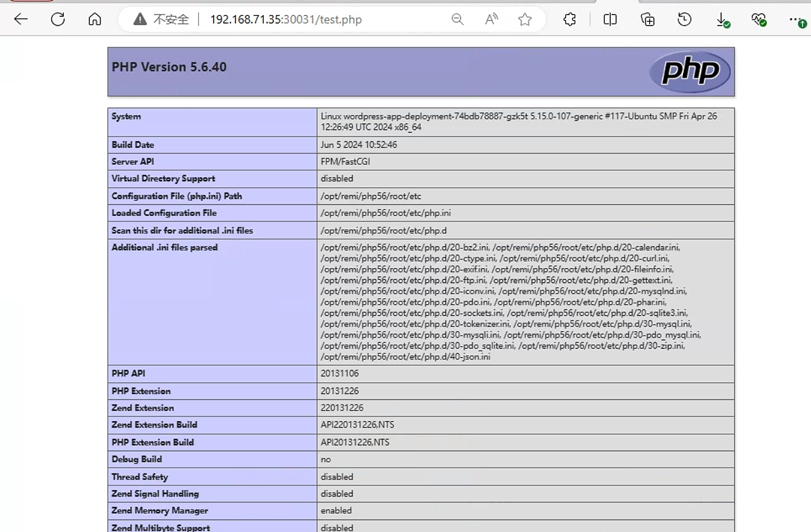This screenshot has width=811, height=532.
Task: Toggle the split screen view icon
Action: (x=610, y=20)
